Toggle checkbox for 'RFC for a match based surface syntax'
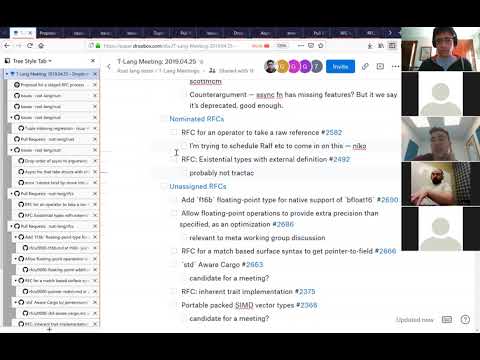Image resolution: width=480 pixels, height=360 pixels. point(173,251)
